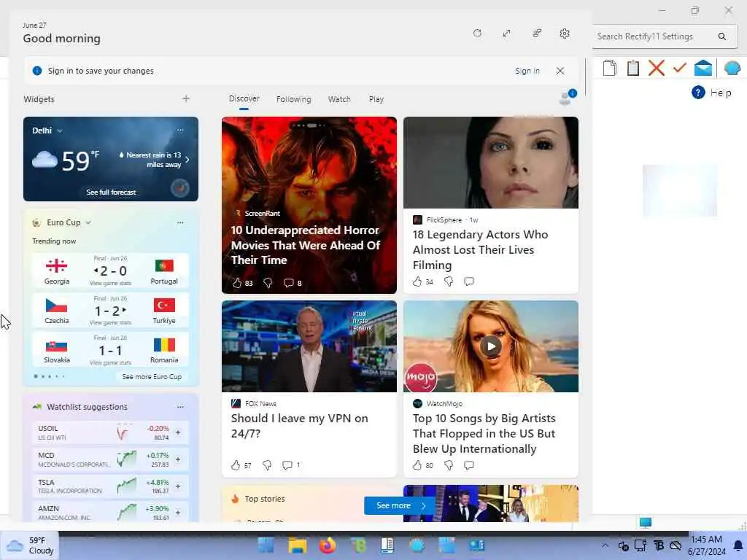The image size is (747, 560).
Task: Click red X icon in Rectify11 toolbar
Action: click(x=657, y=68)
